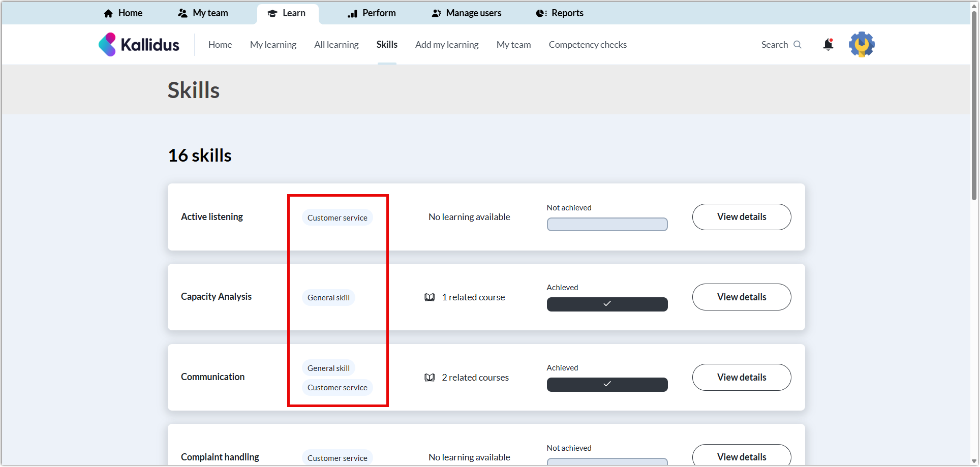This screenshot has height=467, width=980.
Task: Click the Kallidus logo
Action: tap(139, 45)
